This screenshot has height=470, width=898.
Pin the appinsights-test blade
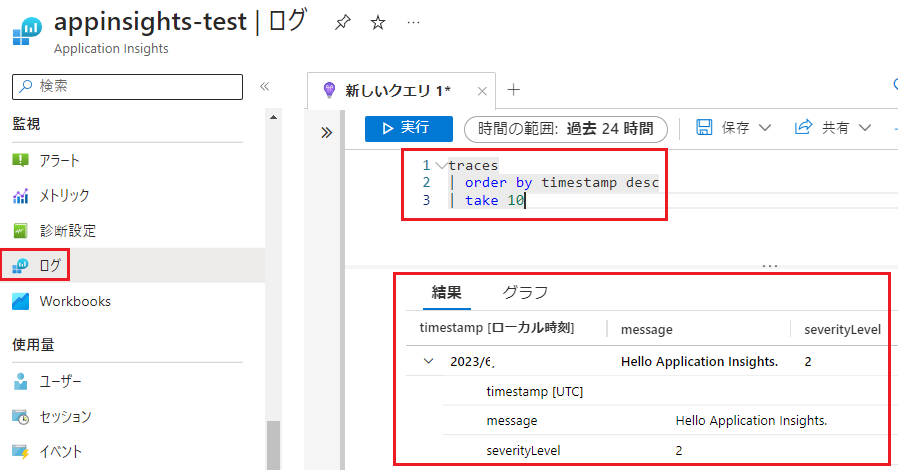point(342,23)
